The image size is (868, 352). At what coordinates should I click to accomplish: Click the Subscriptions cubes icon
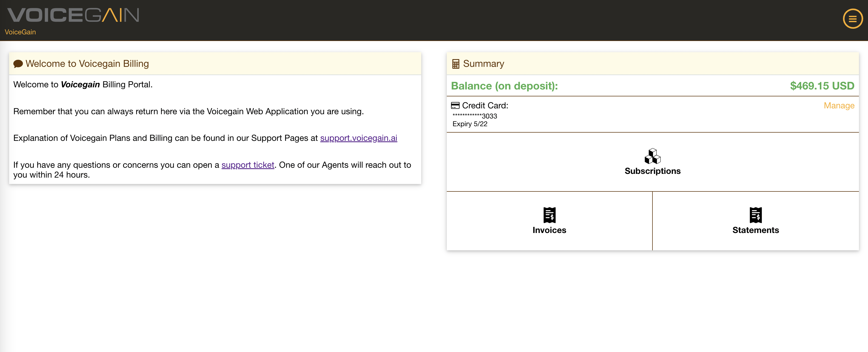click(x=652, y=156)
